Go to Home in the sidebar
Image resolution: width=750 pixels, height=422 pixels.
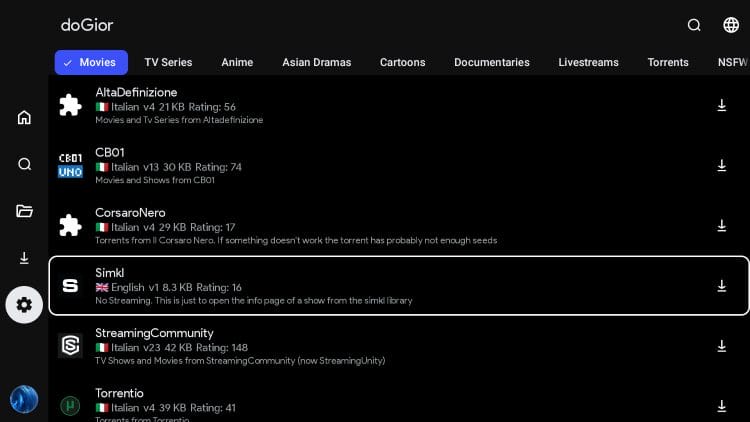[24, 118]
